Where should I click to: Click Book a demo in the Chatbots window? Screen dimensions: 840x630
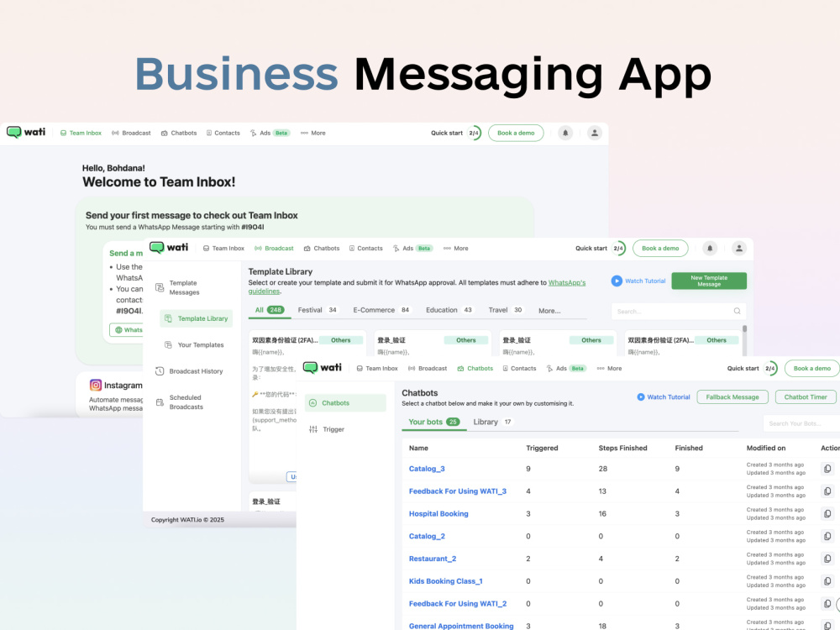812,369
